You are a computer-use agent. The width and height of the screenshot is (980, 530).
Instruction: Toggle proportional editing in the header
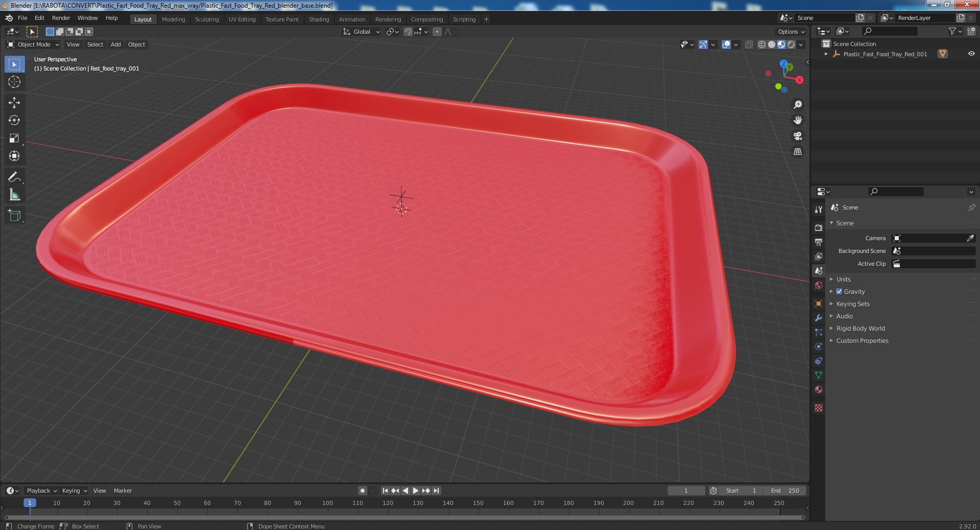(x=437, y=32)
